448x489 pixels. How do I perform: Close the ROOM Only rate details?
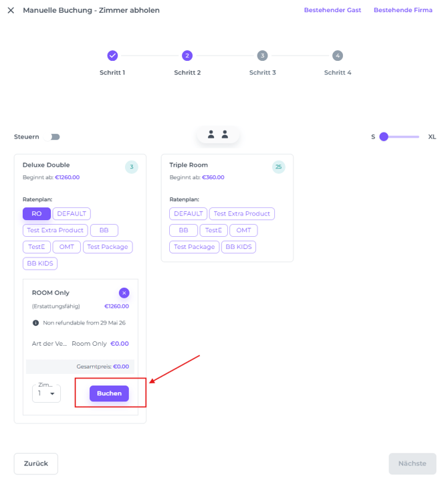pyautogui.click(x=124, y=293)
